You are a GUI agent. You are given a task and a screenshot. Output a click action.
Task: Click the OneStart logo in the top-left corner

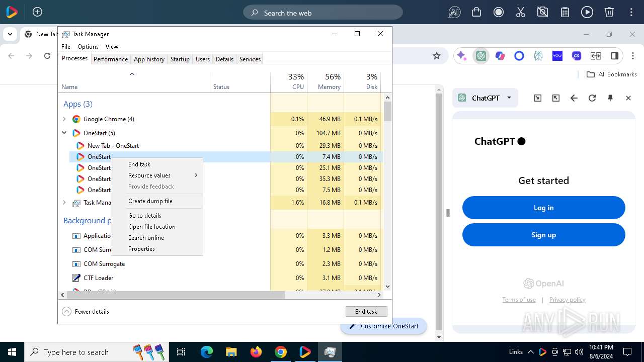point(12,12)
